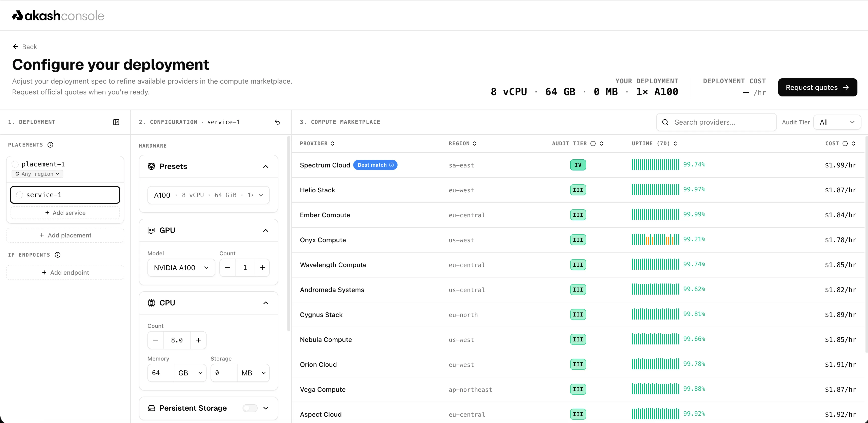
Task: Open the A100 preset dropdown
Action: 209,195
